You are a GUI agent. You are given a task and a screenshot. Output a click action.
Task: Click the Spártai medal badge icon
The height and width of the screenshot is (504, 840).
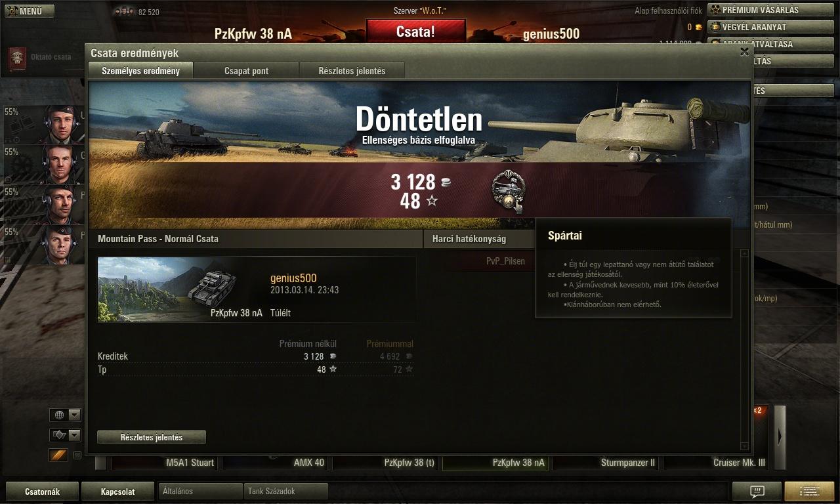click(508, 191)
